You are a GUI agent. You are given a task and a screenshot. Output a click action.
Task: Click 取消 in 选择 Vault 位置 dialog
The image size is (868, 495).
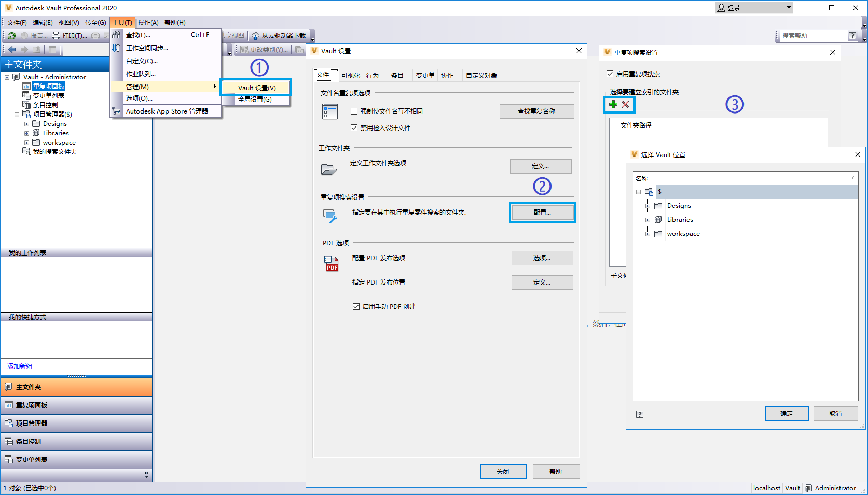835,414
